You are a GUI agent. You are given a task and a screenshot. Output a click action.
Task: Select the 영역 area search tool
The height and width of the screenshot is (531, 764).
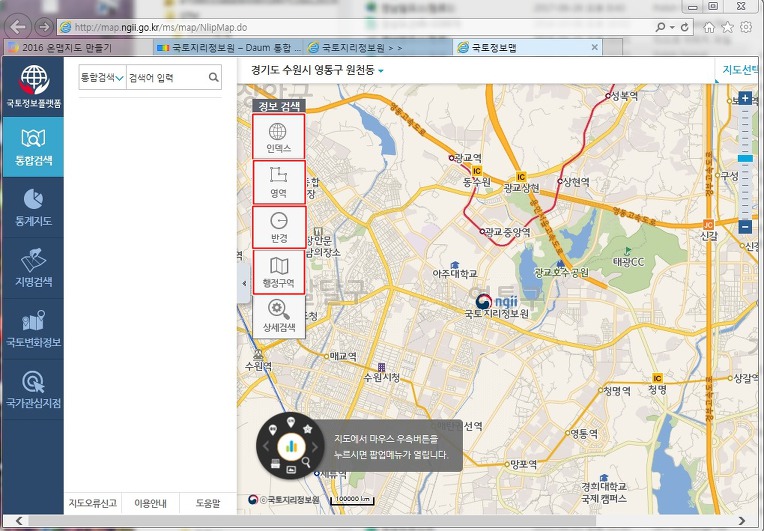point(279,182)
